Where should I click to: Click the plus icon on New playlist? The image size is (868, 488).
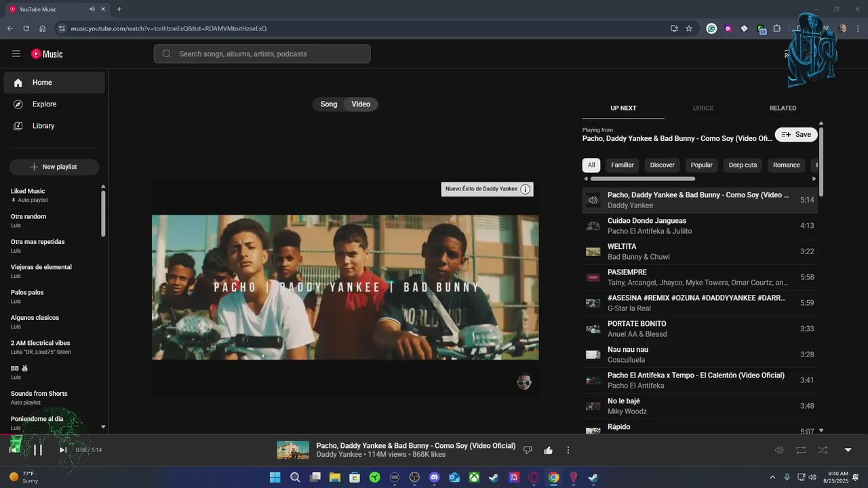point(34,167)
